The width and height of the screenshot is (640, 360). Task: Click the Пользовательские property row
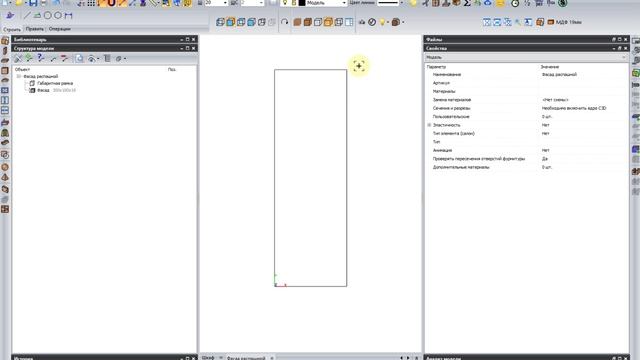526,117
